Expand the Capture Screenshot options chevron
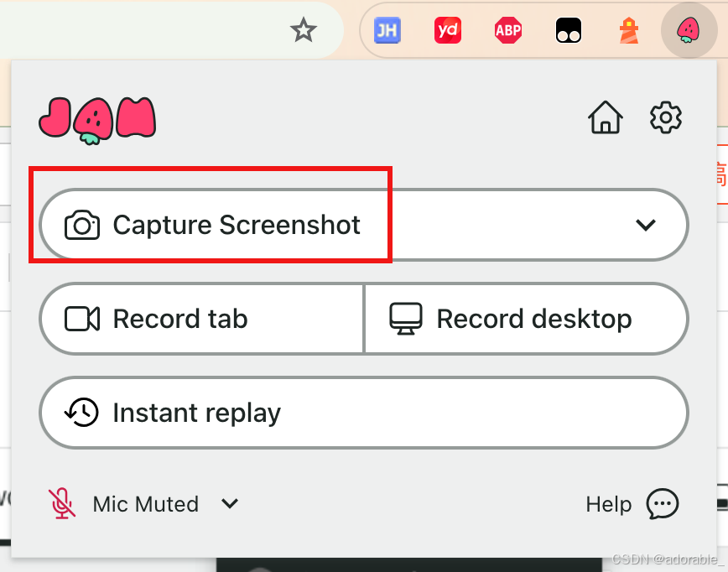The width and height of the screenshot is (728, 572). (x=645, y=225)
